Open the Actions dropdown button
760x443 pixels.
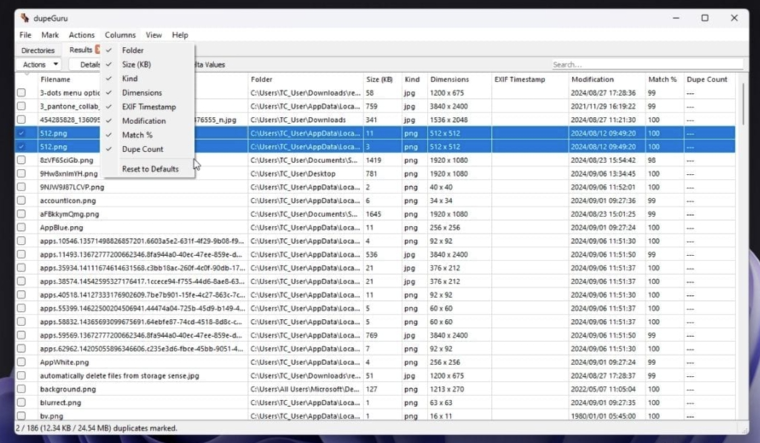[x=41, y=65]
